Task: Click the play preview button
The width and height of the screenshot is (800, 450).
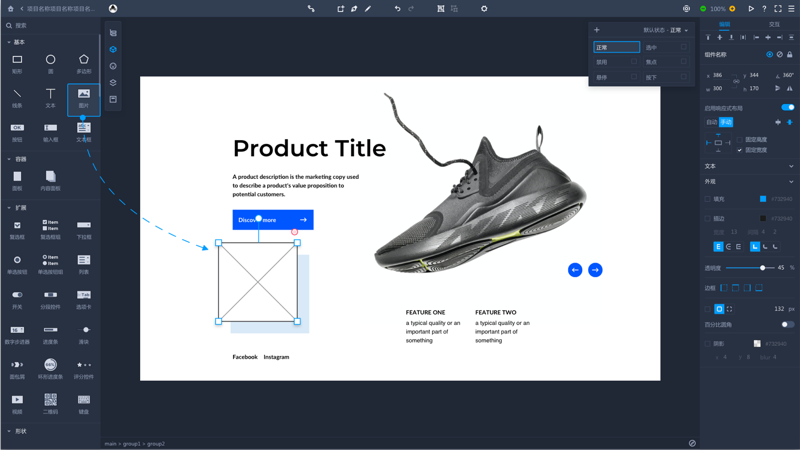Action: (751, 9)
